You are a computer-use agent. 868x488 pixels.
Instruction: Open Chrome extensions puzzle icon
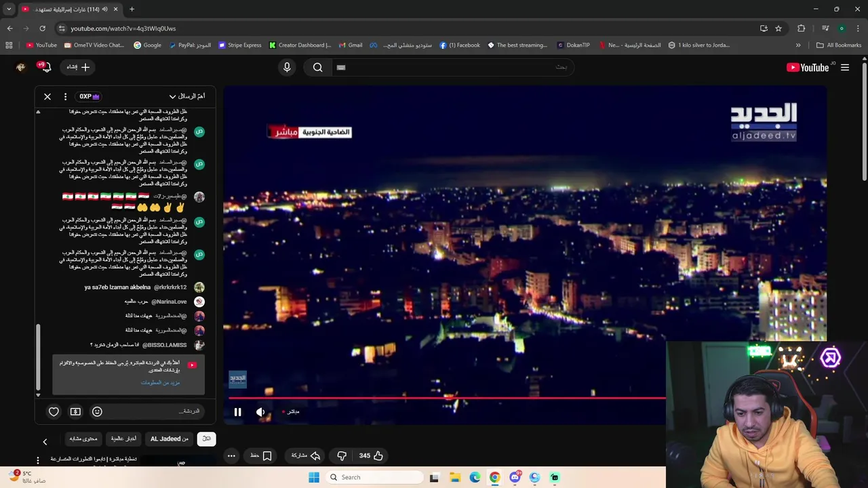click(x=802, y=28)
